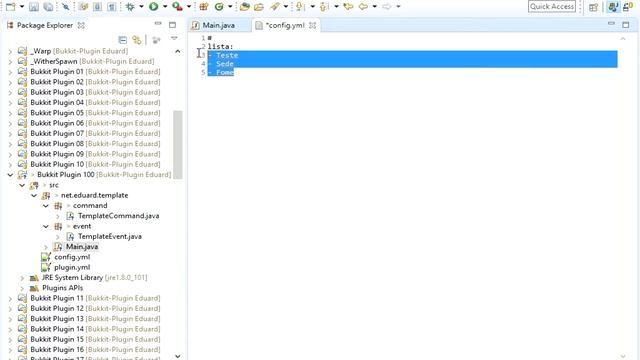Collapse the command package
The height and width of the screenshot is (360, 640).
point(46,206)
